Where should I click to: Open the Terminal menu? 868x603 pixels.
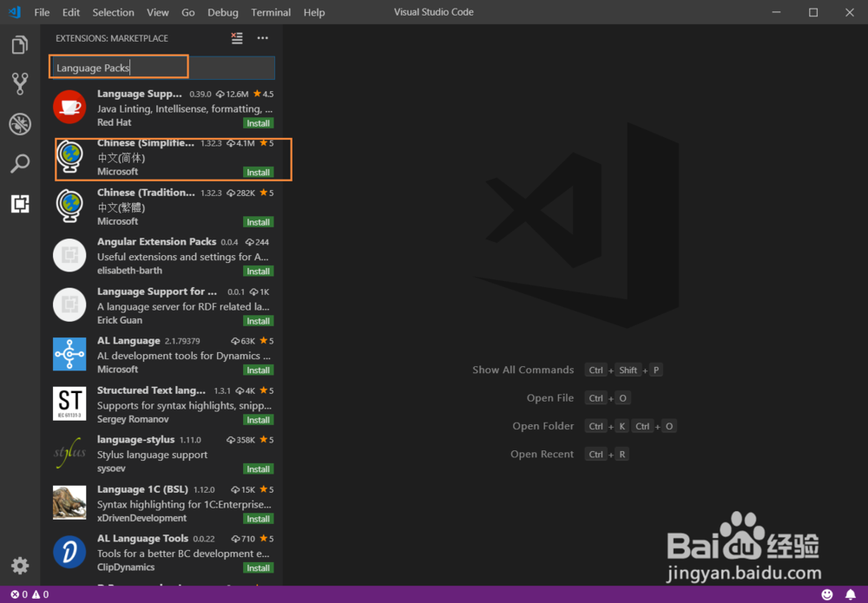(x=271, y=12)
